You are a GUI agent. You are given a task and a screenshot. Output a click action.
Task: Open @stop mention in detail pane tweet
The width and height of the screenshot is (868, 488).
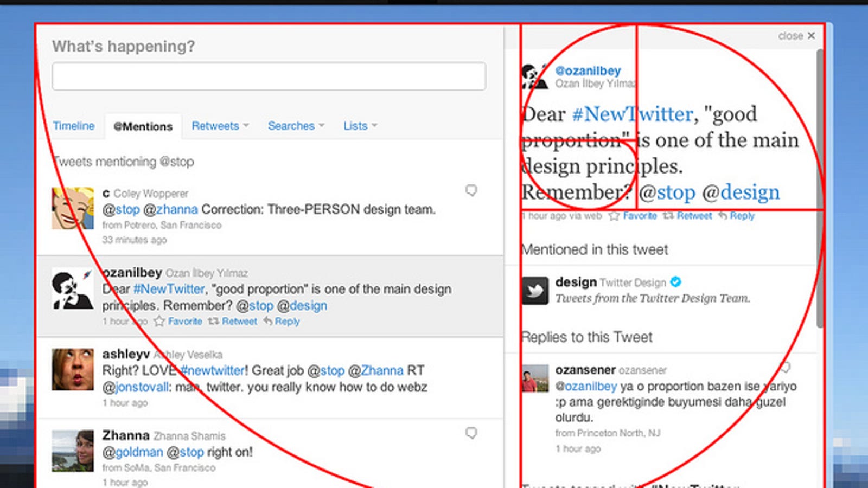(x=667, y=192)
